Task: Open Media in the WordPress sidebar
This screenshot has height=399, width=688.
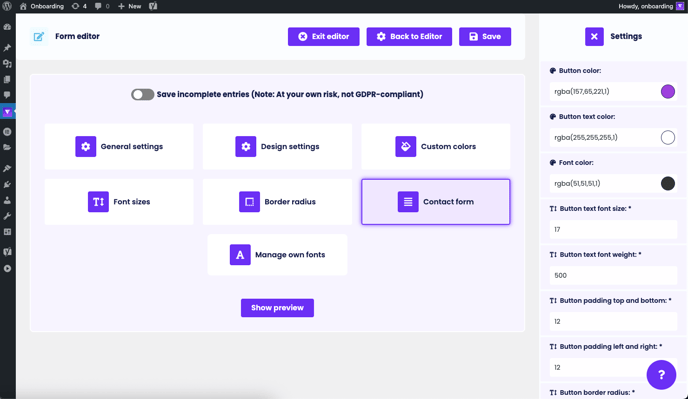Action: (x=7, y=64)
